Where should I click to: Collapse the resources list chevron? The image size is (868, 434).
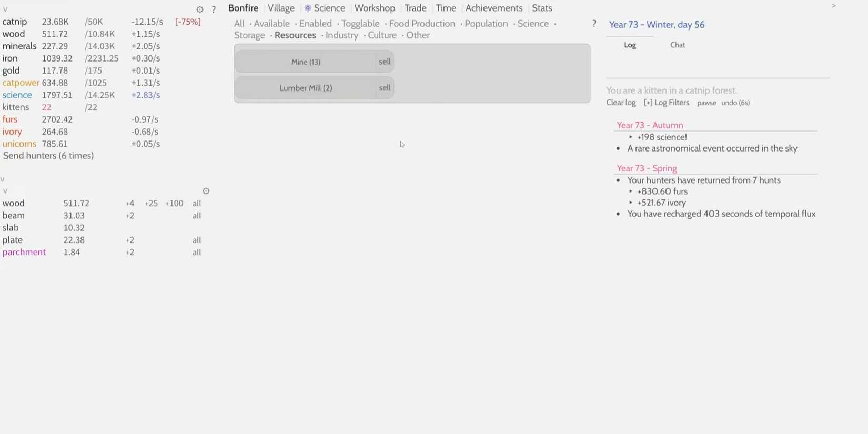coord(5,9)
